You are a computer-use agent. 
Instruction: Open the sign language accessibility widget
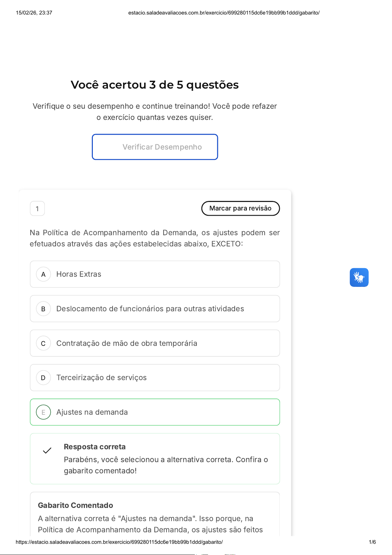tap(359, 277)
